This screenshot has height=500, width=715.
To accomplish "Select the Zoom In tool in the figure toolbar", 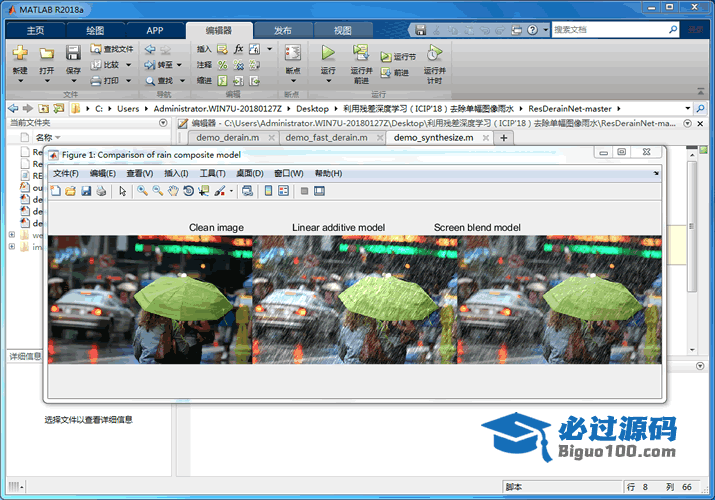I will pyautogui.click(x=142, y=191).
